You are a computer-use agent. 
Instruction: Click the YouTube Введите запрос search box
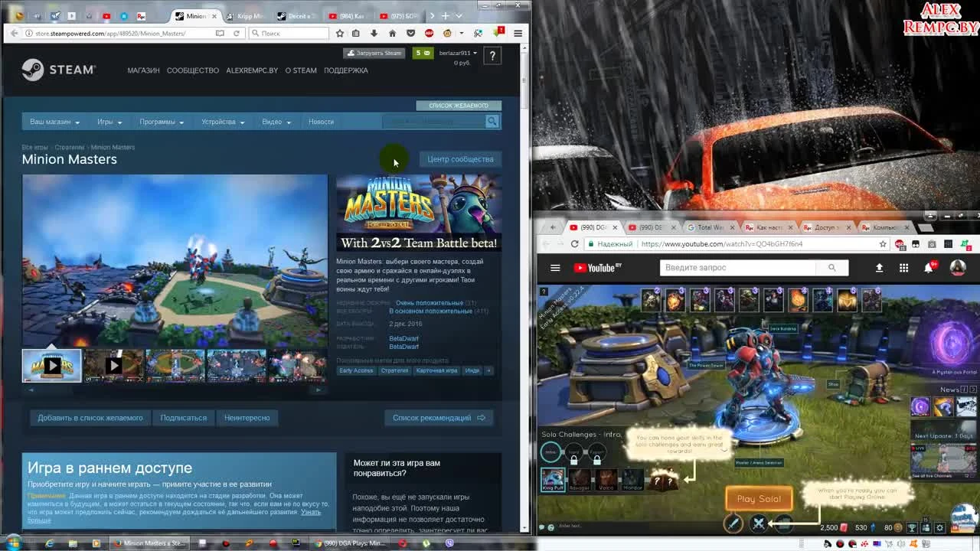738,268
